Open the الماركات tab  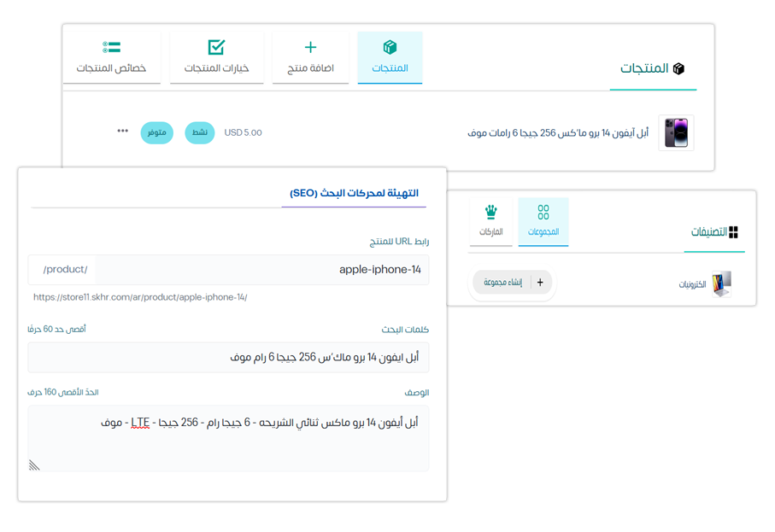pos(490,222)
